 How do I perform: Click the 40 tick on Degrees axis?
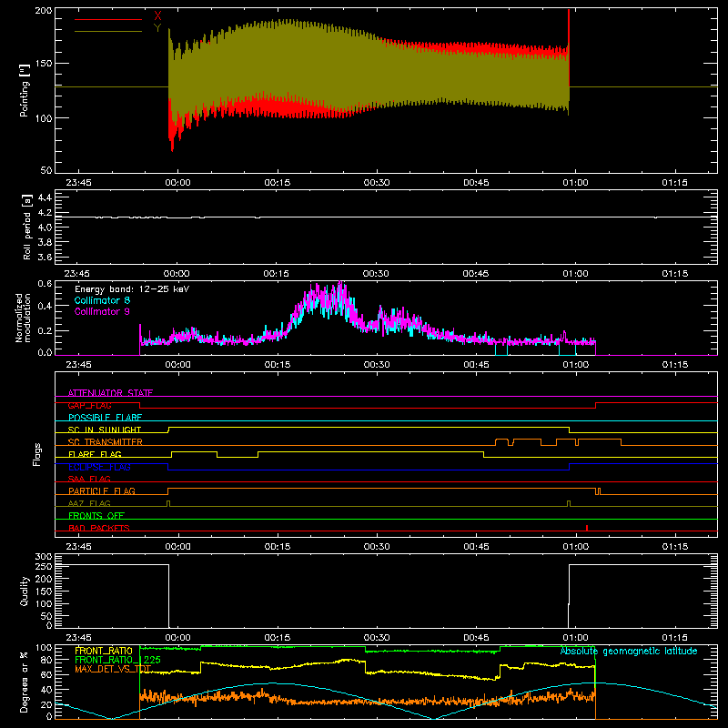click(x=46, y=690)
